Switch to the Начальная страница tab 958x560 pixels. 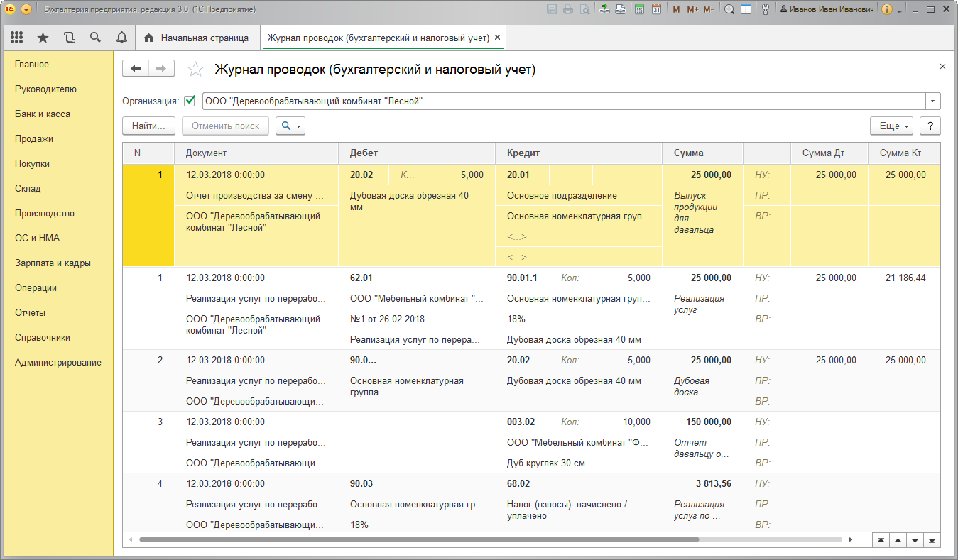[x=197, y=38]
